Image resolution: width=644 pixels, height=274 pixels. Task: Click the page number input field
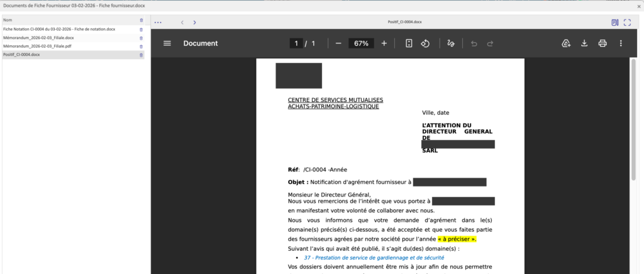coord(296,43)
